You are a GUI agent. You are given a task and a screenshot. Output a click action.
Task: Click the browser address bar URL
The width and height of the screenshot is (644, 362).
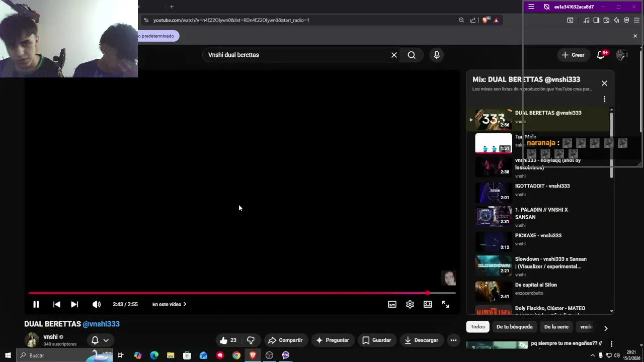point(231,20)
